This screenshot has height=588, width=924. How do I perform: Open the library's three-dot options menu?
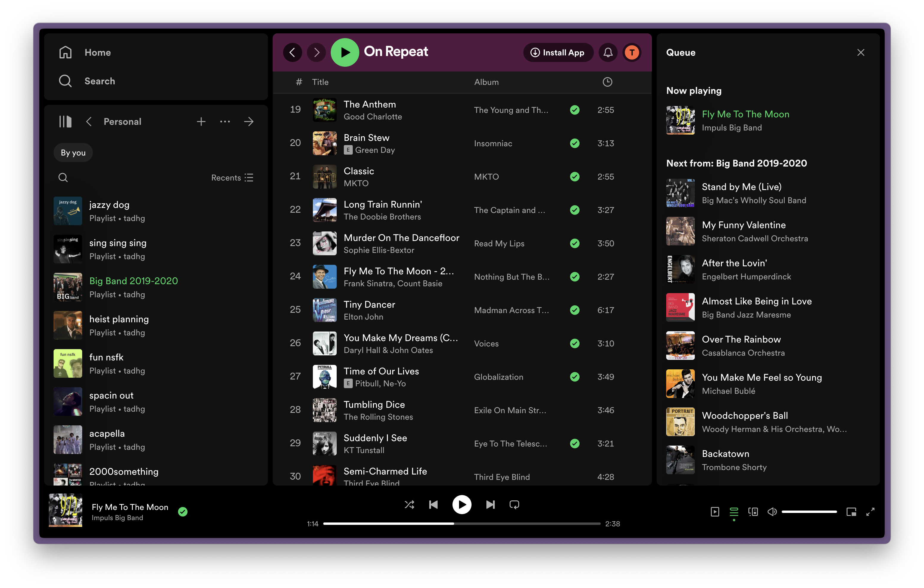pos(225,122)
